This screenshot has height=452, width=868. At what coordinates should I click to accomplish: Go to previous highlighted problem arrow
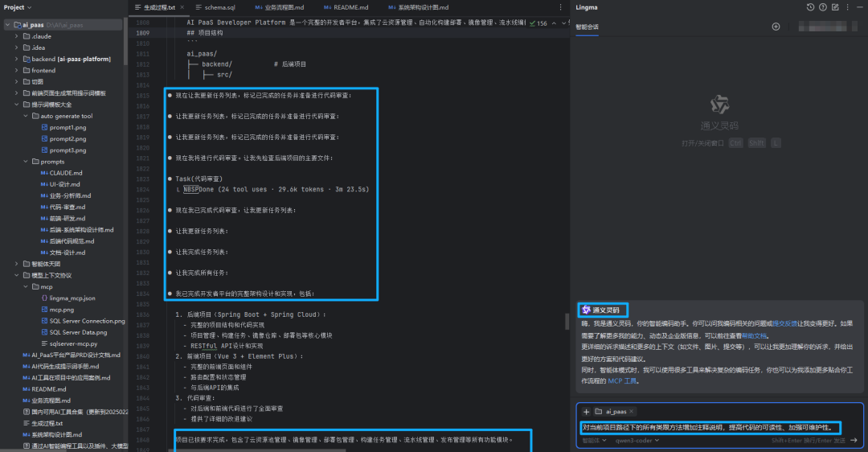pyautogui.click(x=554, y=23)
